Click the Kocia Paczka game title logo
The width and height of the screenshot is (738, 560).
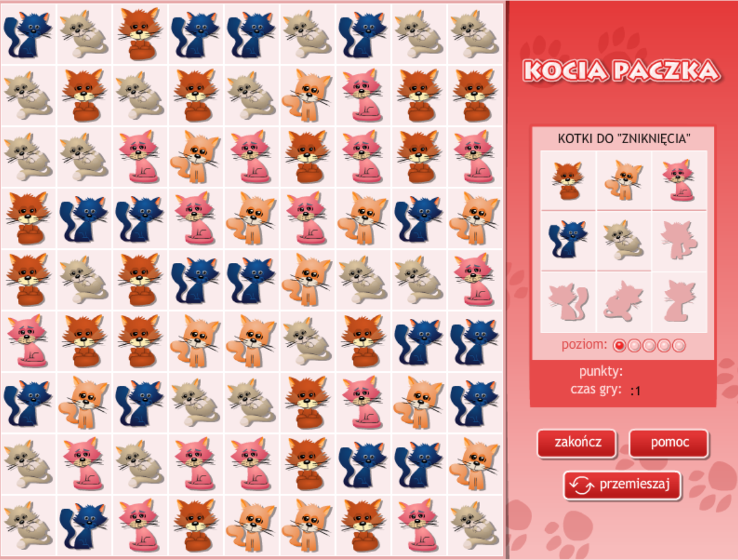coord(621,71)
